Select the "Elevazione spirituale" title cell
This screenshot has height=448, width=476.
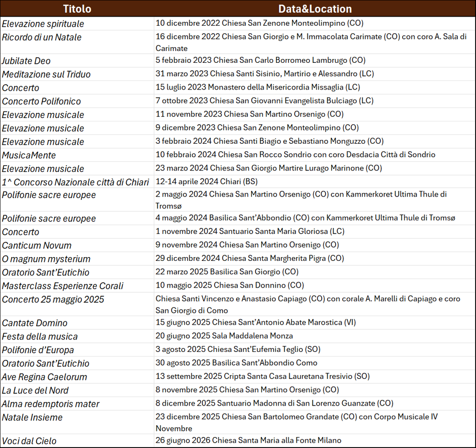pyautogui.click(x=77, y=23)
